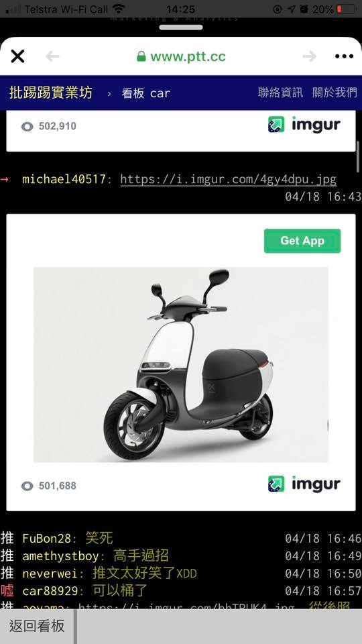Tap the green padlock security icon
Image resolution: width=362 pixels, height=644 pixels.
(x=141, y=56)
